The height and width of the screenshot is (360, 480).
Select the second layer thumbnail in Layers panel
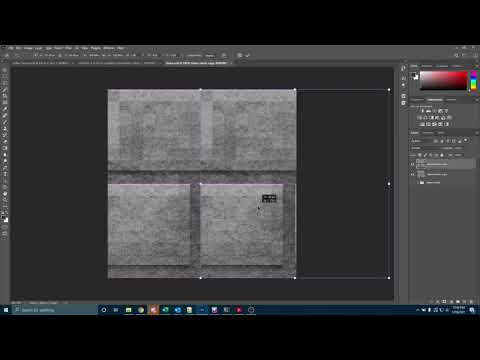[x=421, y=174]
